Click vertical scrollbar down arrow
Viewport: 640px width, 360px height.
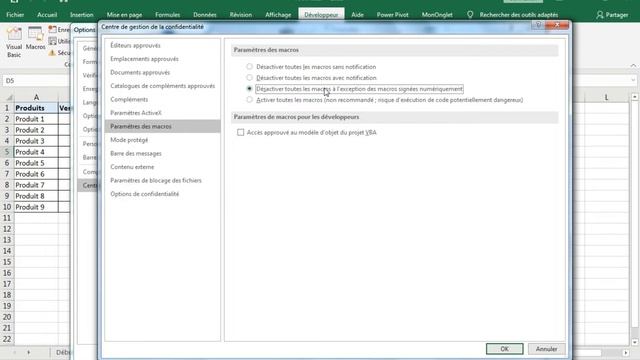(x=635, y=342)
